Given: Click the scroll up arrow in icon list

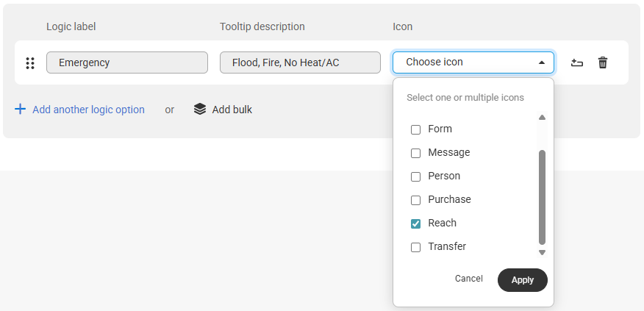Looking at the screenshot, I should (542, 118).
